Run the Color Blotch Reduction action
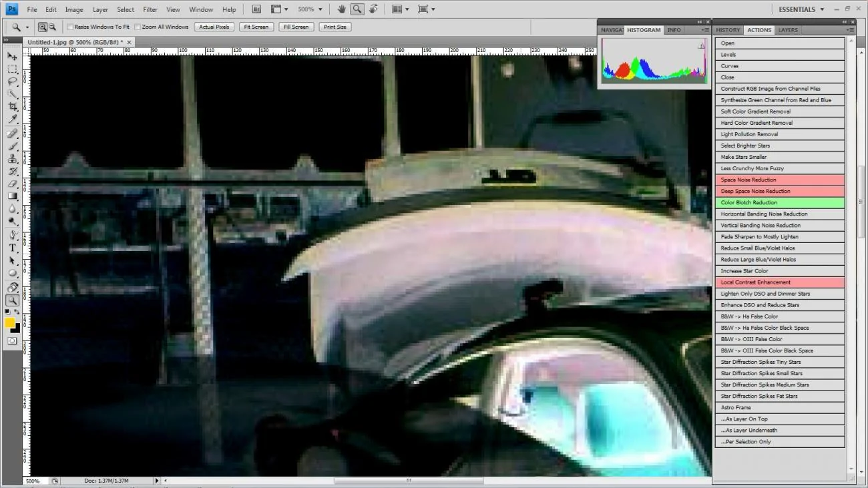 (x=780, y=202)
